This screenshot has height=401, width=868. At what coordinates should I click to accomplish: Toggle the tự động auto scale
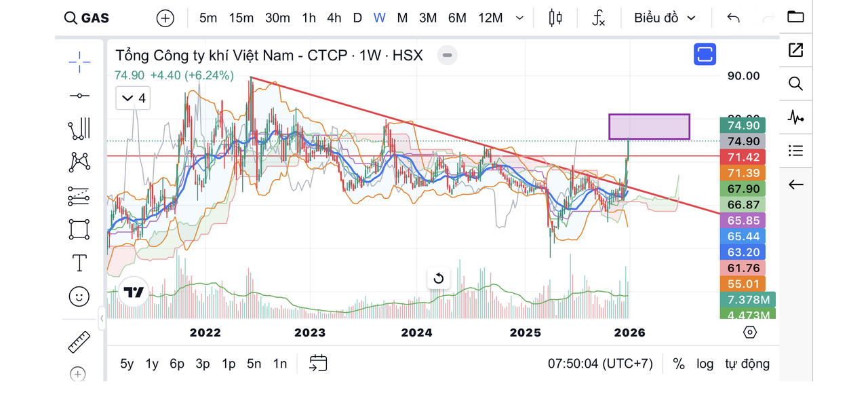(747, 364)
